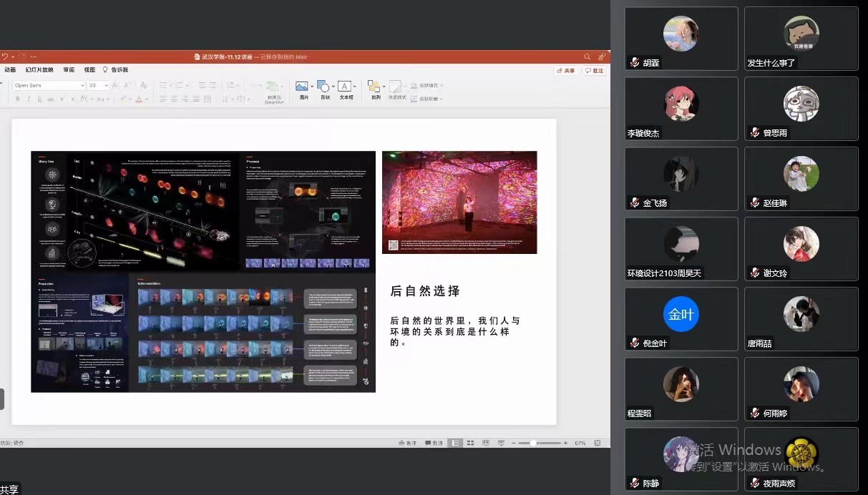The height and width of the screenshot is (495, 868).
Task: Open the View (视图) ribbon tab
Action: tap(89, 70)
